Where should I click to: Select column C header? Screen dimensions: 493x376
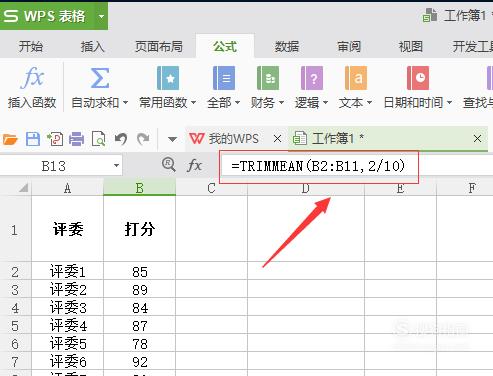click(x=211, y=188)
